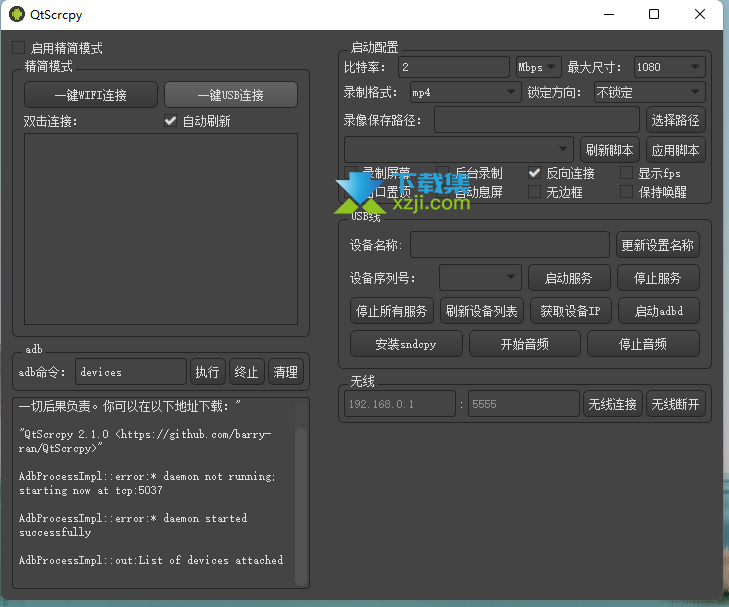Open the Mbps unit dropdown
This screenshot has height=607, width=729.
(x=538, y=67)
